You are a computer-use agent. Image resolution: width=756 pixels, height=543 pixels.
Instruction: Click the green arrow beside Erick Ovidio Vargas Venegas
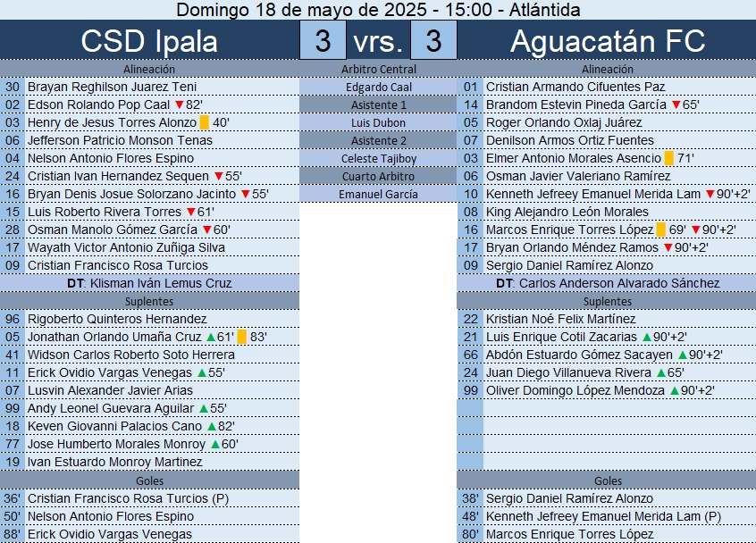point(202,372)
